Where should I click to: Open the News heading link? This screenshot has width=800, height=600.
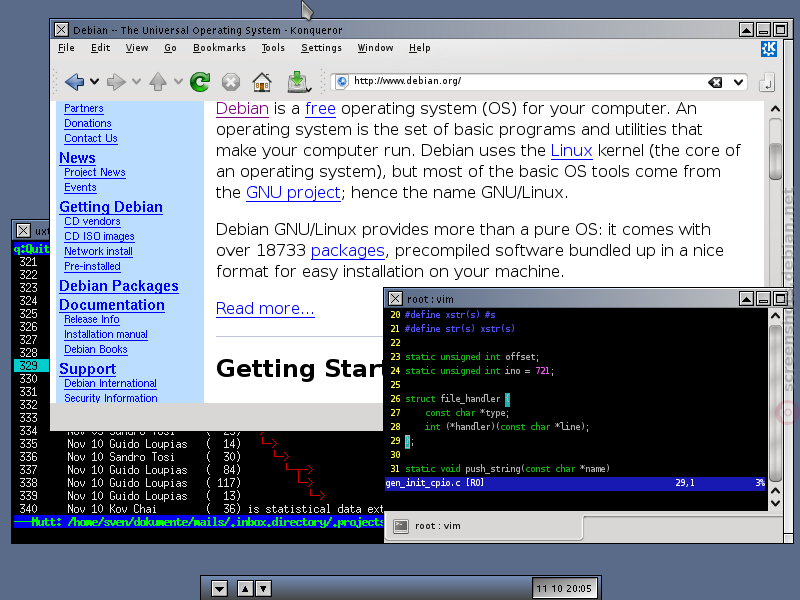tap(77, 158)
